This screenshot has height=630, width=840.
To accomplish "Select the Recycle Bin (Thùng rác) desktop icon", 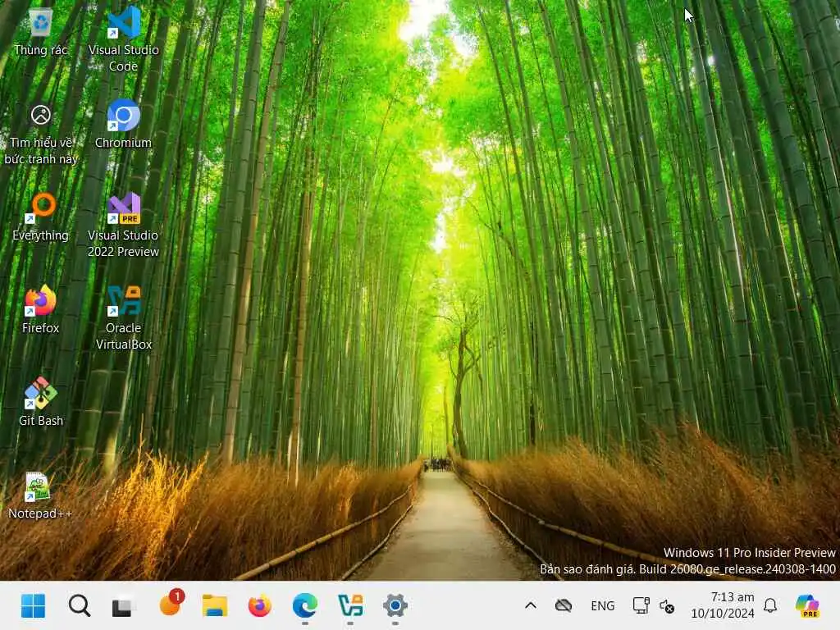I will (x=41, y=33).
